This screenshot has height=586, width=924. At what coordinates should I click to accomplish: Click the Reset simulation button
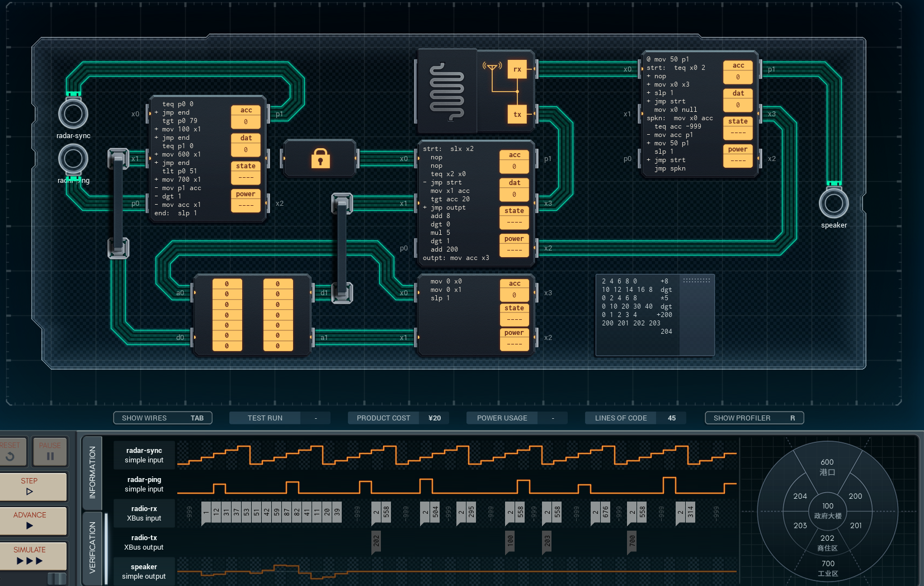(x=12, y=451)
